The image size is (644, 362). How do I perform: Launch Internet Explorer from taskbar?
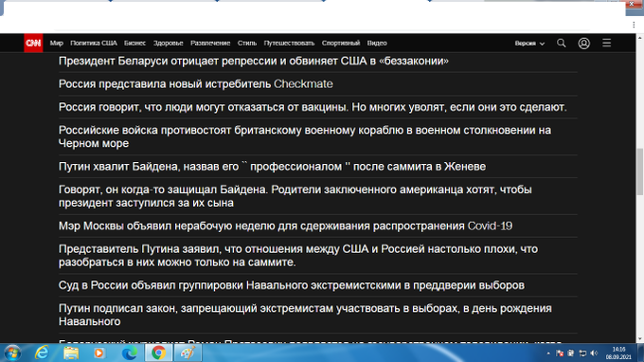point(42,353)
